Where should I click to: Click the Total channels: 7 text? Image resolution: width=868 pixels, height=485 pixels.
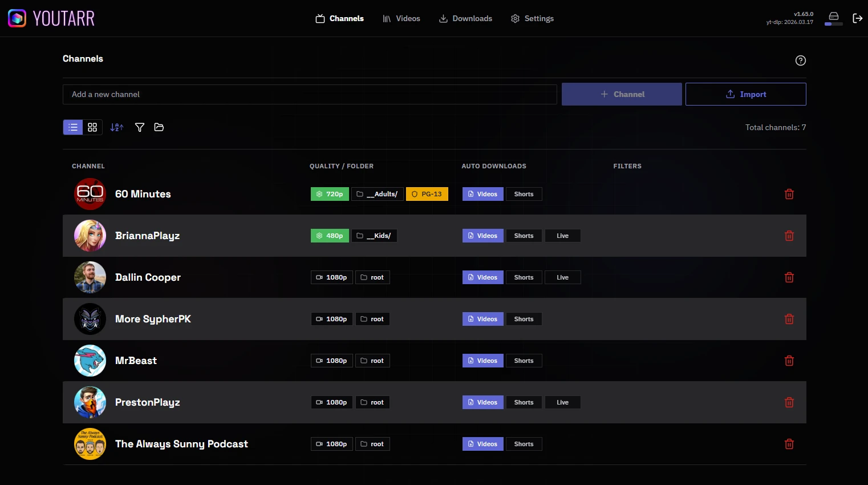tap(776, 127)
